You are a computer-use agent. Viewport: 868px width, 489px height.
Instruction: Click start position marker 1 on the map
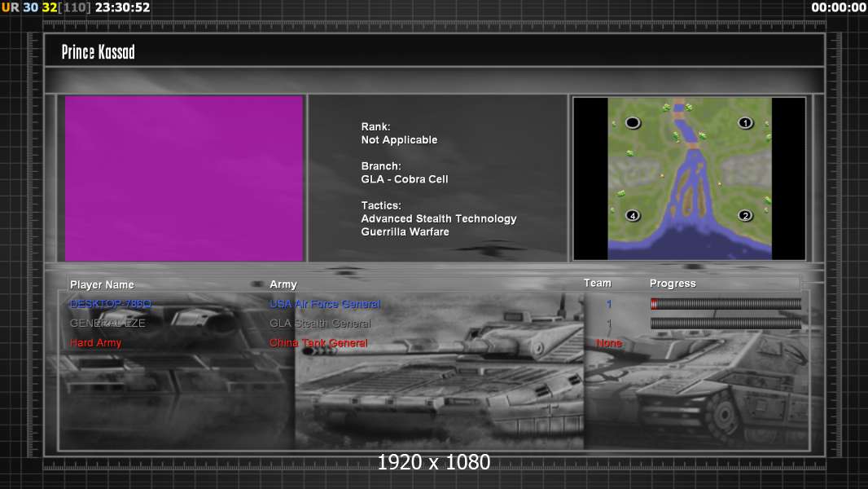745,123
